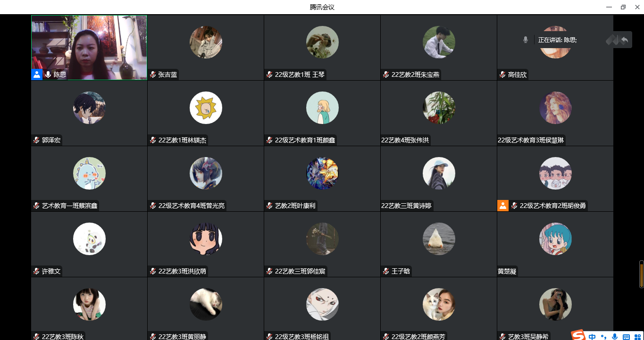Click 郭泽宏's anime avatar
This screenshot has width=644, height=340.
click(89, 108)
